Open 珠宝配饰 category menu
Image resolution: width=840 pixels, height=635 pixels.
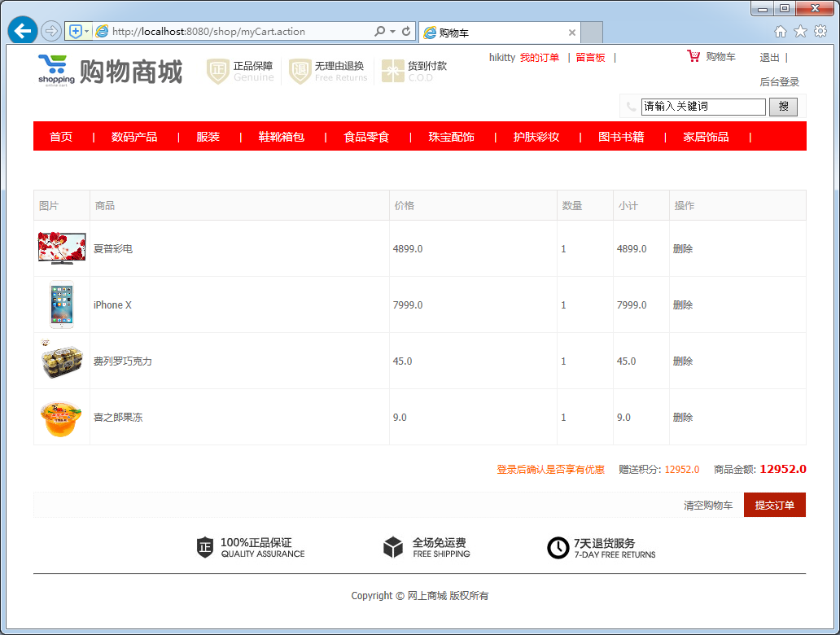coord(451,137)
